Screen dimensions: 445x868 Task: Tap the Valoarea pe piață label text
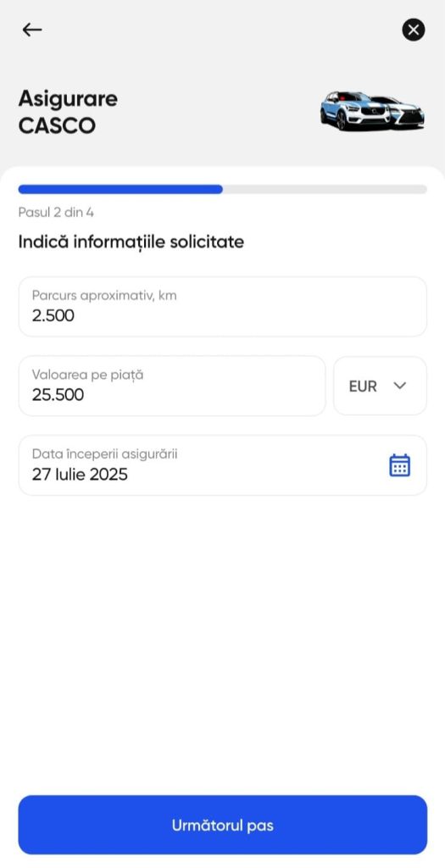87,375
